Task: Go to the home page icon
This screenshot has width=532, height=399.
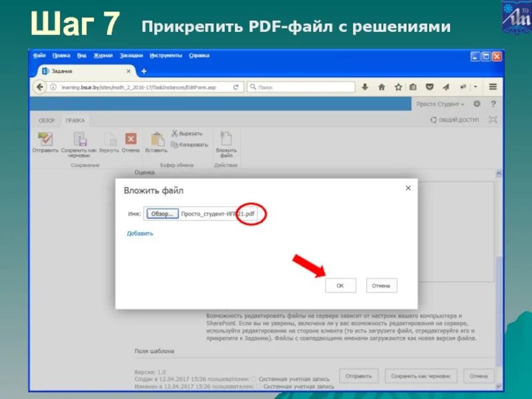Action: [382, 87]
